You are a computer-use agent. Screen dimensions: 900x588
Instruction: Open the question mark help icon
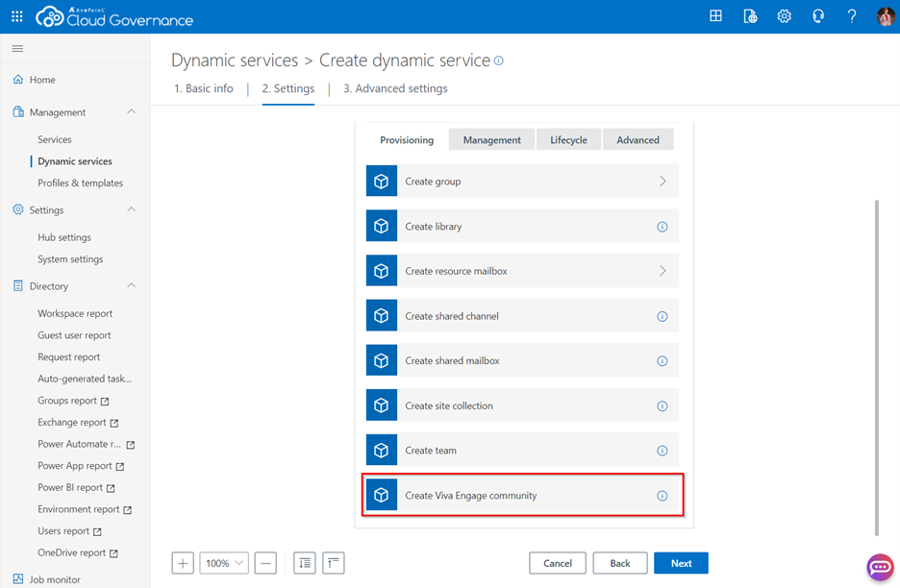(852, 16)
